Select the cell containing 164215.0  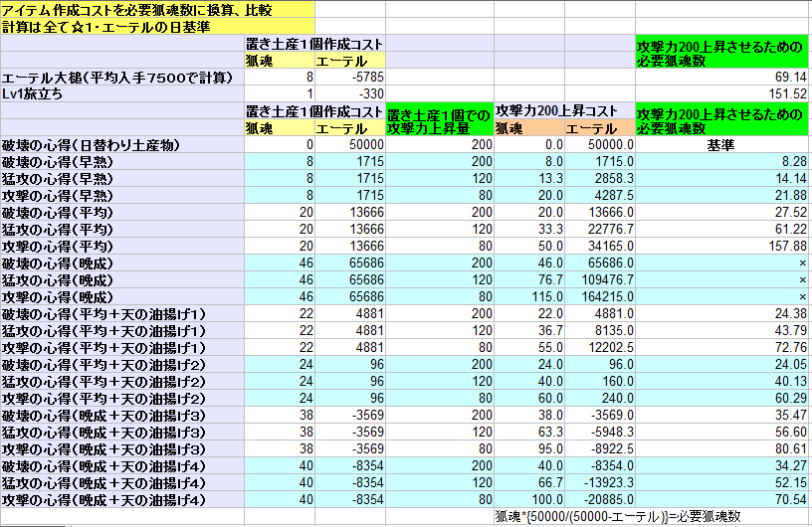click(x=600, y=296)
